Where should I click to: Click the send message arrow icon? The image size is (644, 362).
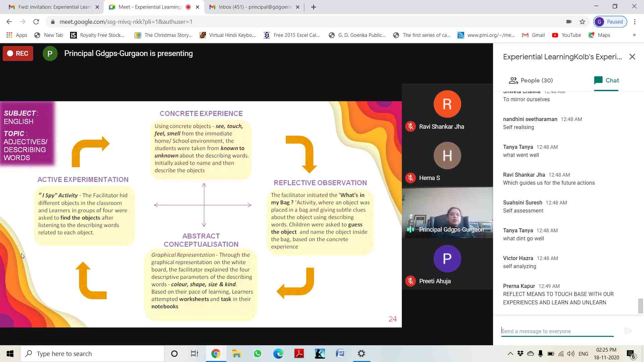[628, 331]
